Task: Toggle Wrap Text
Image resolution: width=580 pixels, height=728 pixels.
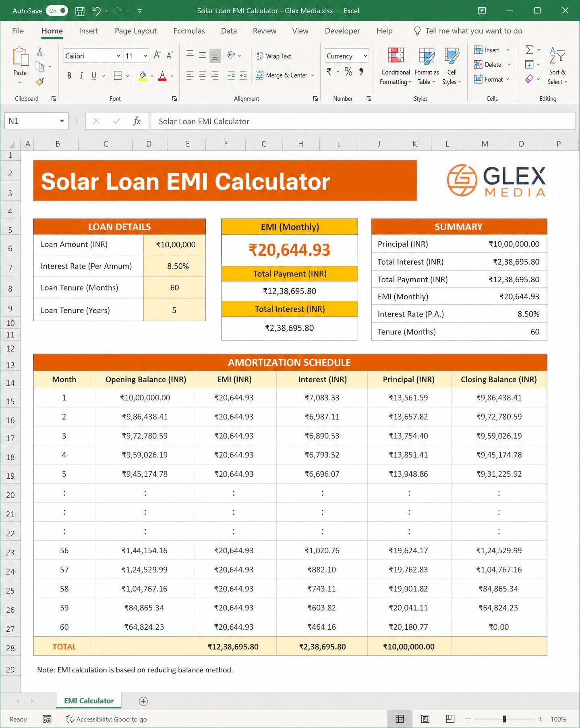Action: 274,56
